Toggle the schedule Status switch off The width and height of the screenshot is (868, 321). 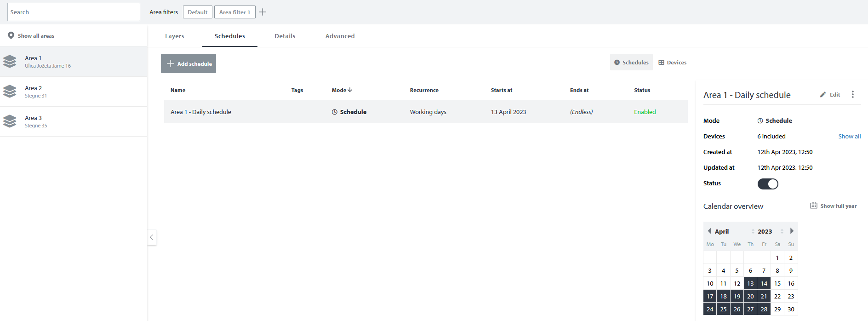coord(767,184)
